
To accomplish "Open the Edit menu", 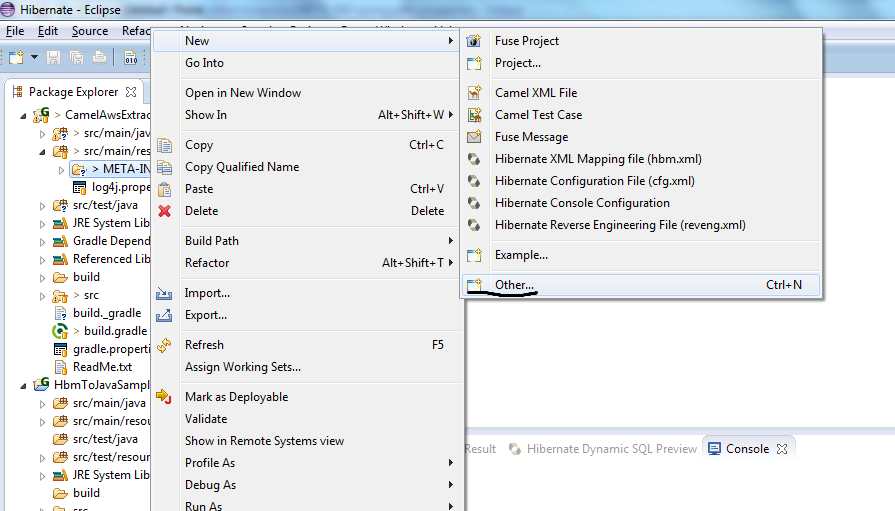I will coord(48,31).
